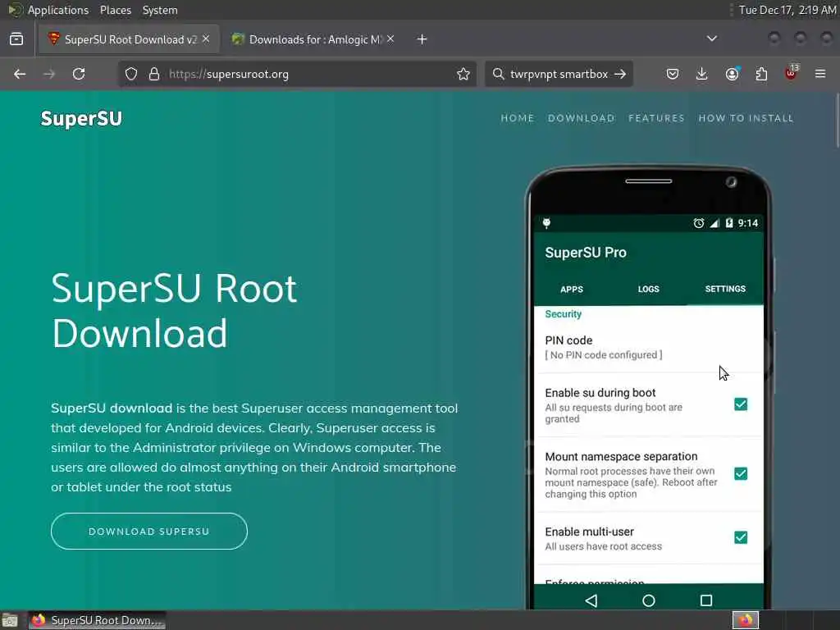Open the Firefox hamburger menu
This screenshot has width=840, height=630.
point(820,74)
